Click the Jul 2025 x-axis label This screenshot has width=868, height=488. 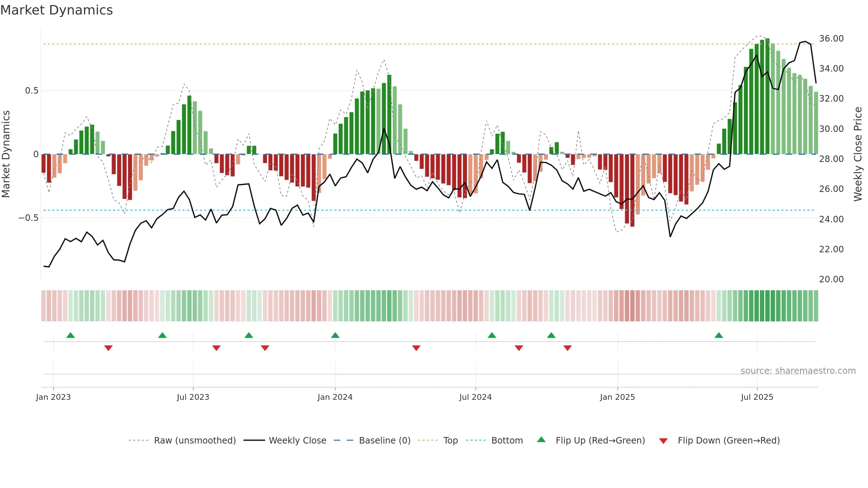click(x=757, y=397)
